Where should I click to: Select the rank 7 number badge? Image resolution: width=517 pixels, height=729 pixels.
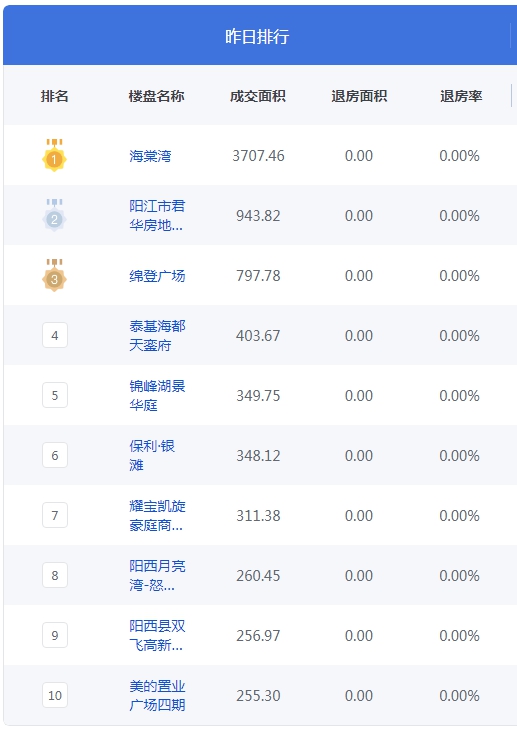coord(55,515)
